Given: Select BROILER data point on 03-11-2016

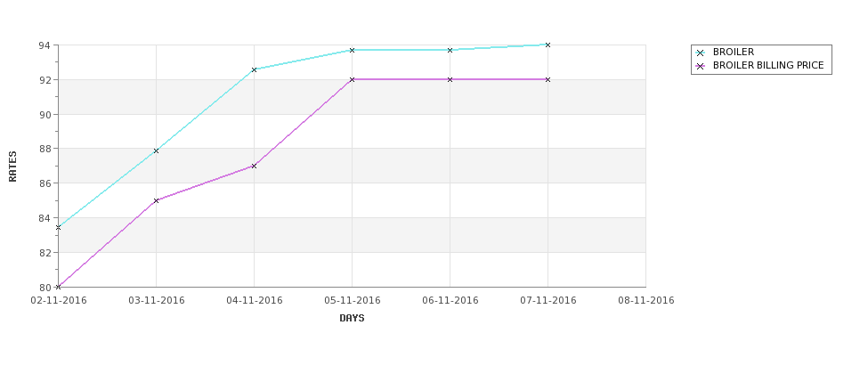Looking at the screenshot, I should pyautogui.click(x=156, y=150).
